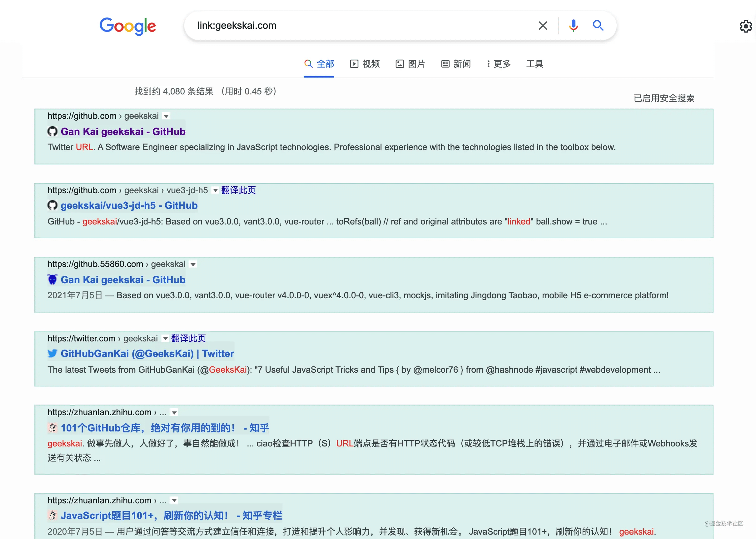Viewport: 756px width, 539px height.
Task: Click the Twitter bird icon beside GitHubGanKai result
Action: (x=52, y=354)
